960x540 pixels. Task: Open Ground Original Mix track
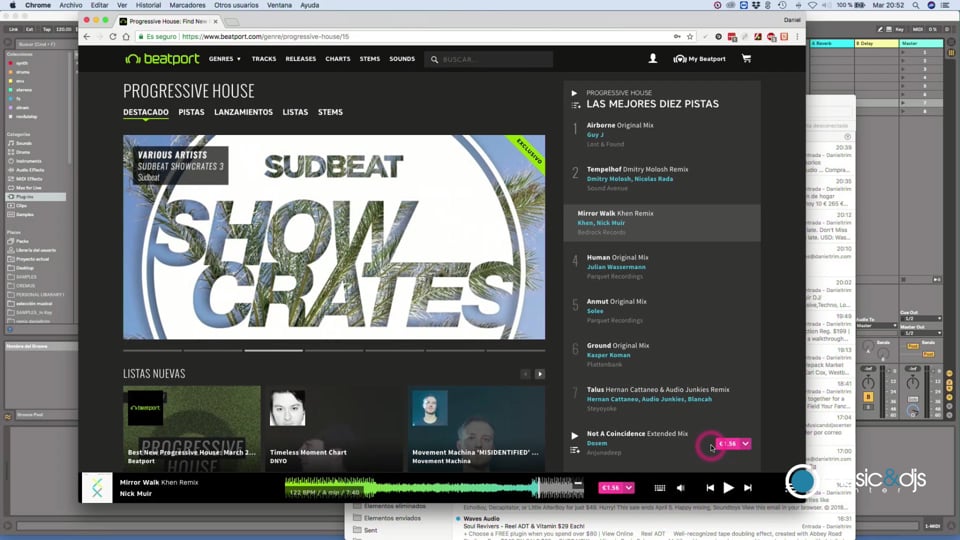point(618,345)
